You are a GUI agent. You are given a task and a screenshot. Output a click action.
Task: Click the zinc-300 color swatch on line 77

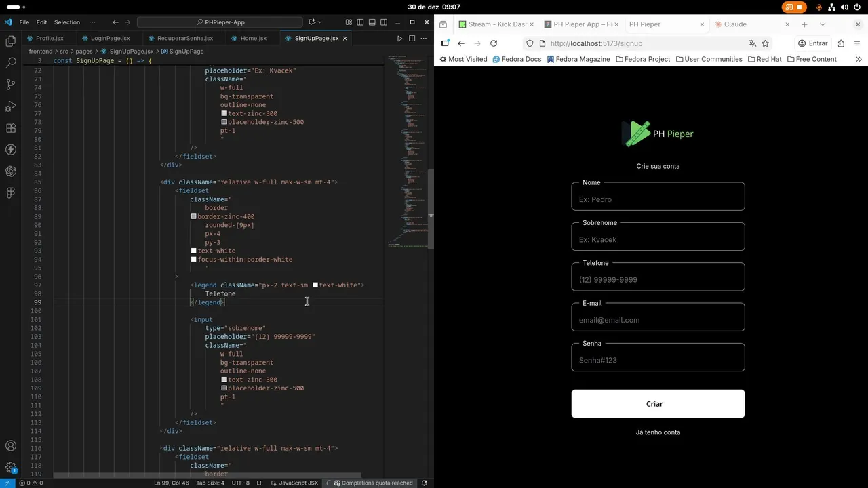[224, 114]
